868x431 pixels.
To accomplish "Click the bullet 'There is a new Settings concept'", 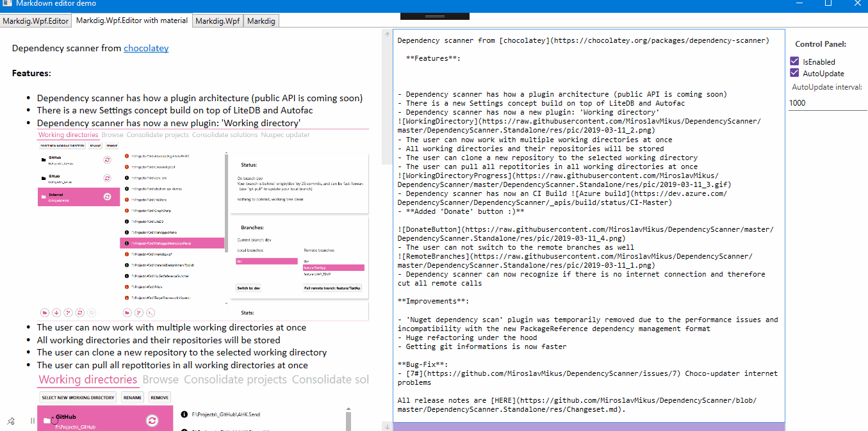I will pyautogui.click(x=175, y=110).
